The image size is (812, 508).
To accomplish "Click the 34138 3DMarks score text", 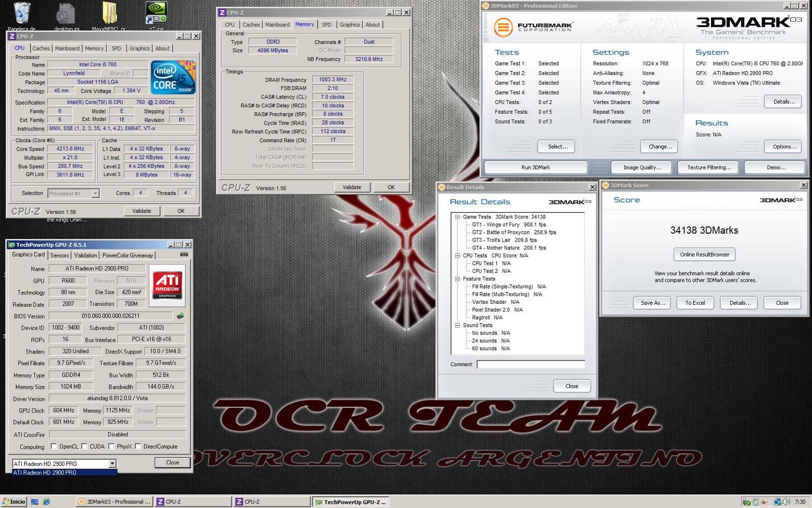I will [x=704, y=230].
